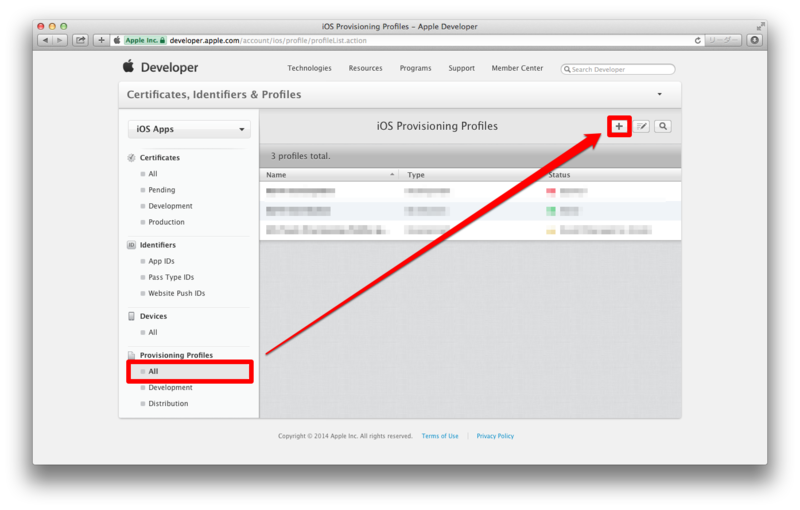Click the Search Developer field
Image resolution: width=800 pixels, height=510 pixels.
pos(618,69)
